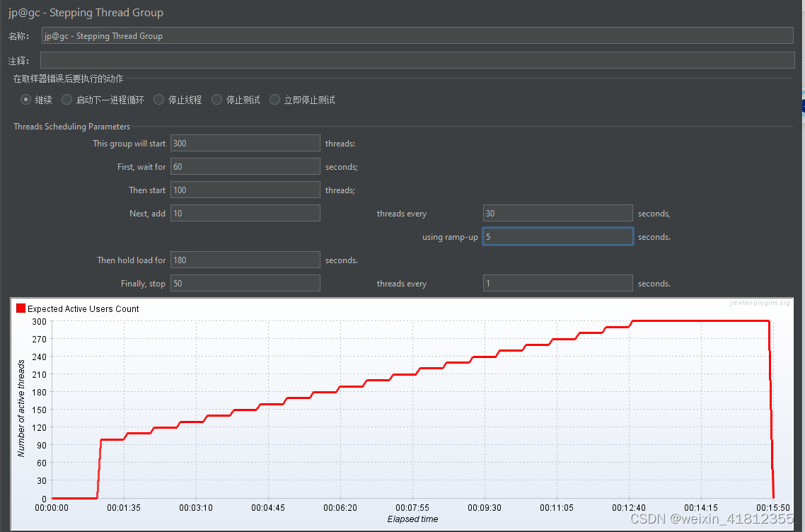Select the hold load 180 seconds field
This screenshot has width=805, height=532.
[245, 260]
